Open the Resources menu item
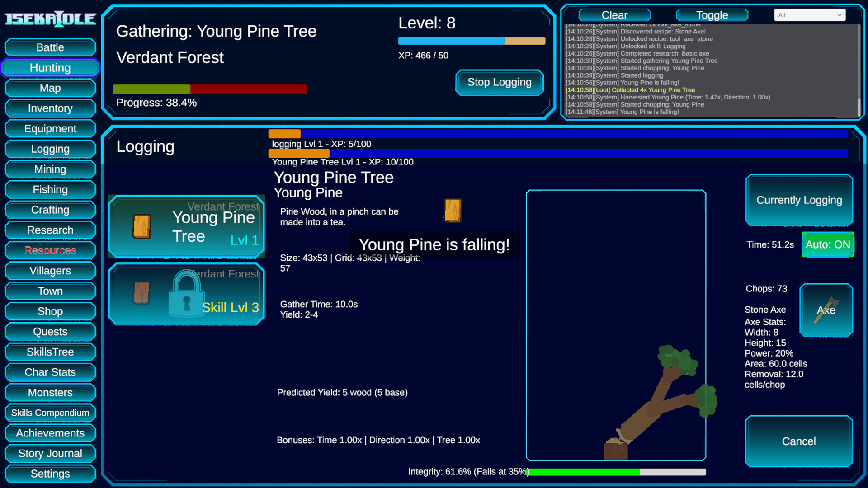This screenshot has width=868, height=488. click(x=50, y=250)
